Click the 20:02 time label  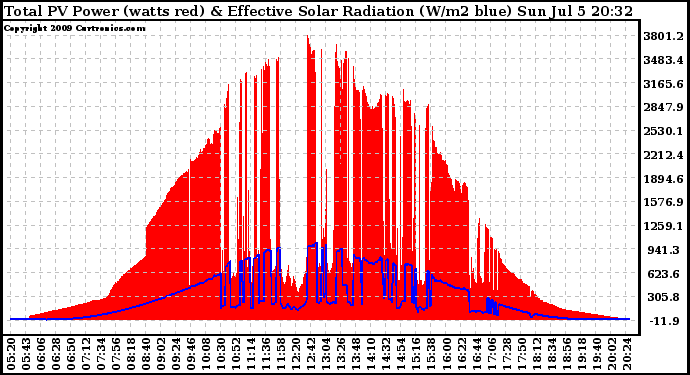tap(610, 354)
